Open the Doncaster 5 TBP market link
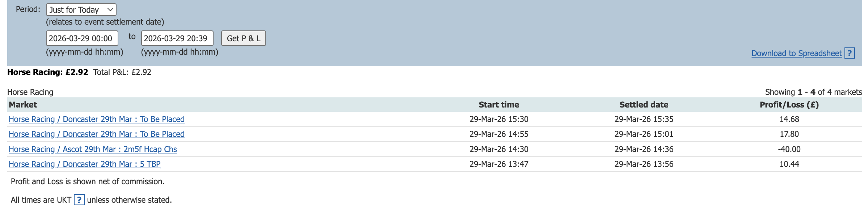Viewport: 868px width, 215px height. [84, 164]
